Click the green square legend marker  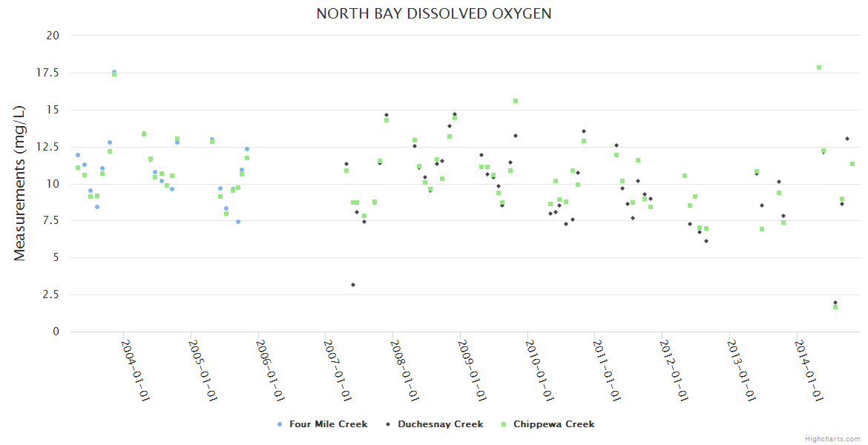tap(504, 424)
